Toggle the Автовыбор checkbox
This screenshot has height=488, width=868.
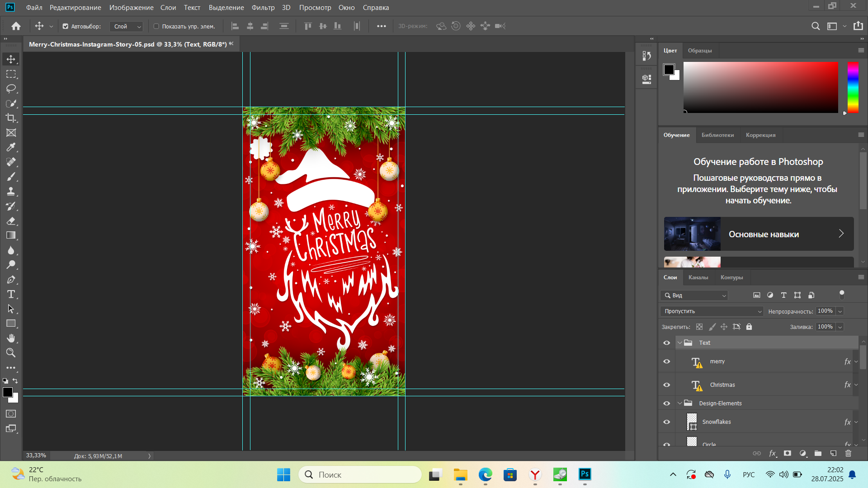(x=66, y=26)
